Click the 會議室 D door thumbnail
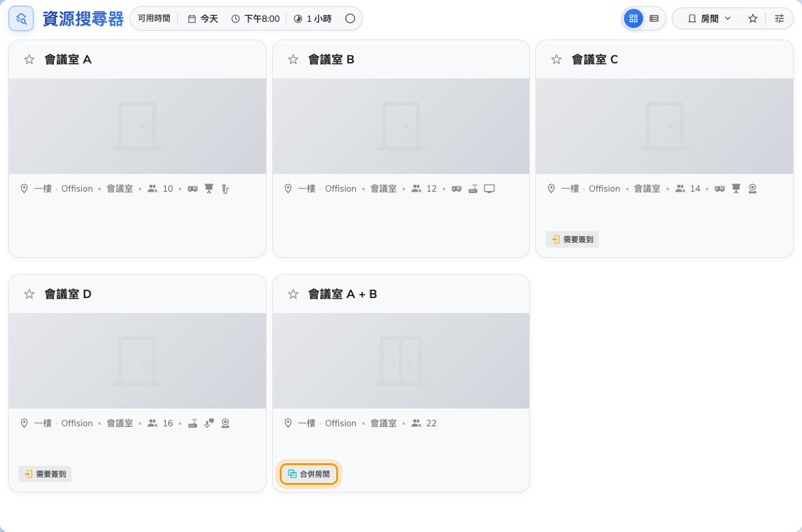The image size is (802, 532). point(137,361)
